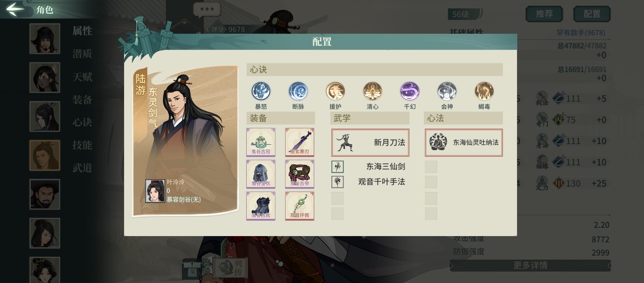Open the 东海仙灵吐纳法 inner art slot

(x=464, y=143)
